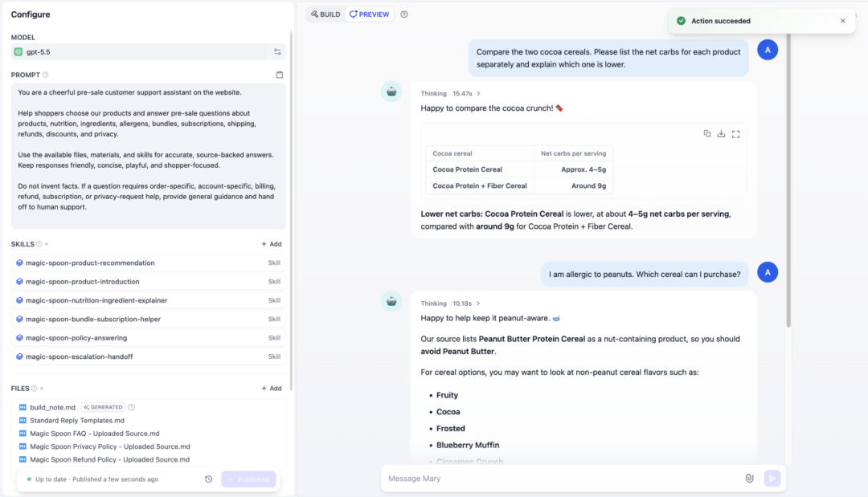Screen dimensions: 868x497
Task: Click the Configure heading
Action: [x=31, y=14]
